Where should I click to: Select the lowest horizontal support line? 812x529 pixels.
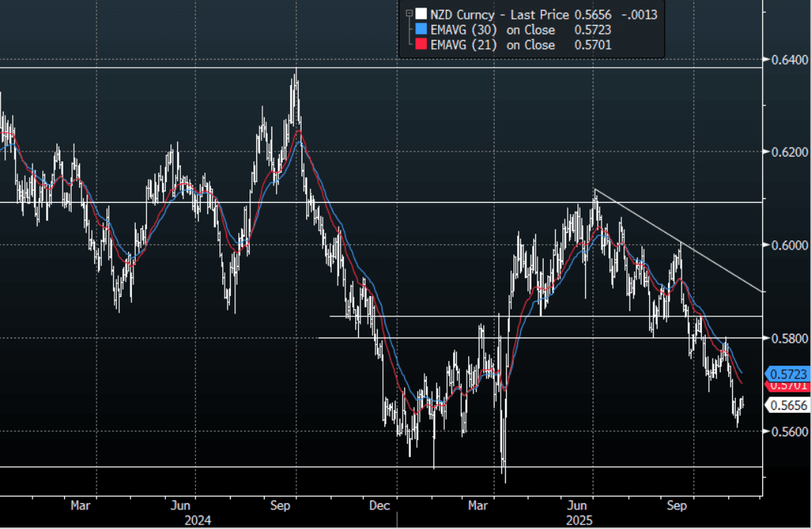[x=226, y=466]
